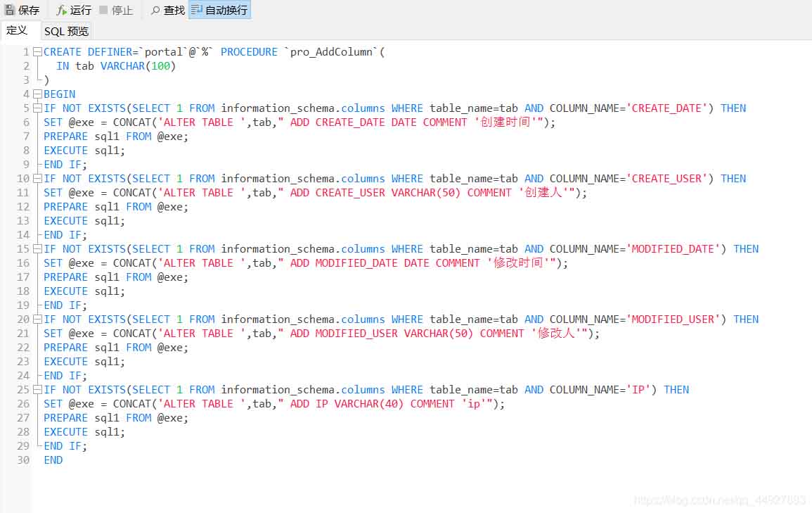The width and height of the screenshot is (812, 513).
Task: Toggle 自动换行 word wrap off
Action: (219, 10)
